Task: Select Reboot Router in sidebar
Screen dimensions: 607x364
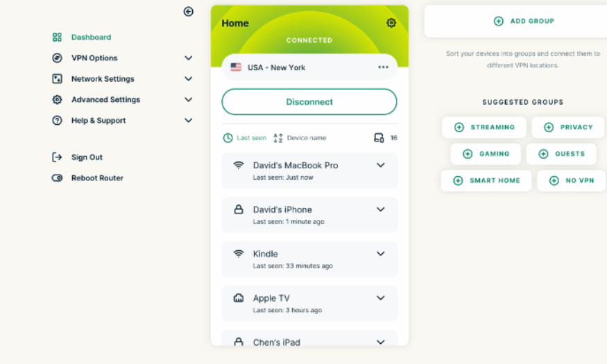Action: coord(97,178)
